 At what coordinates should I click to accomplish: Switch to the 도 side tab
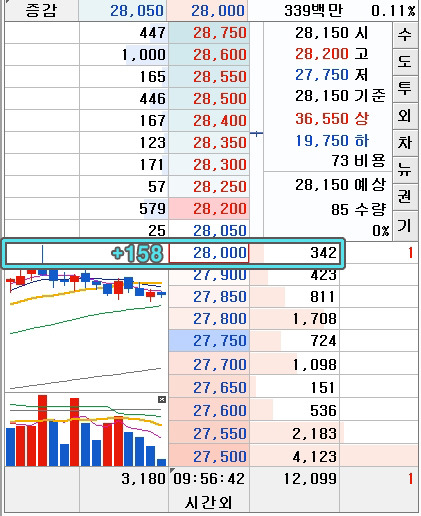(405, 62)
